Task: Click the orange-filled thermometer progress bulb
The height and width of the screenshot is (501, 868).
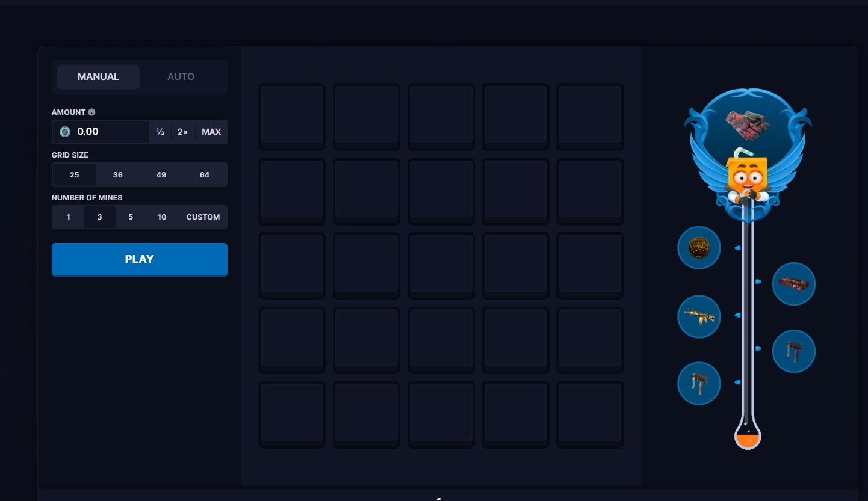Action: (x=748, y=438)
